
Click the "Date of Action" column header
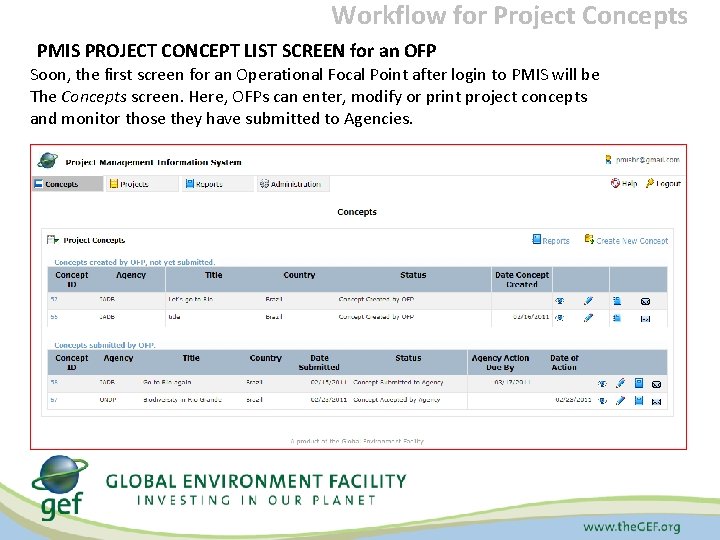[564, 362]
